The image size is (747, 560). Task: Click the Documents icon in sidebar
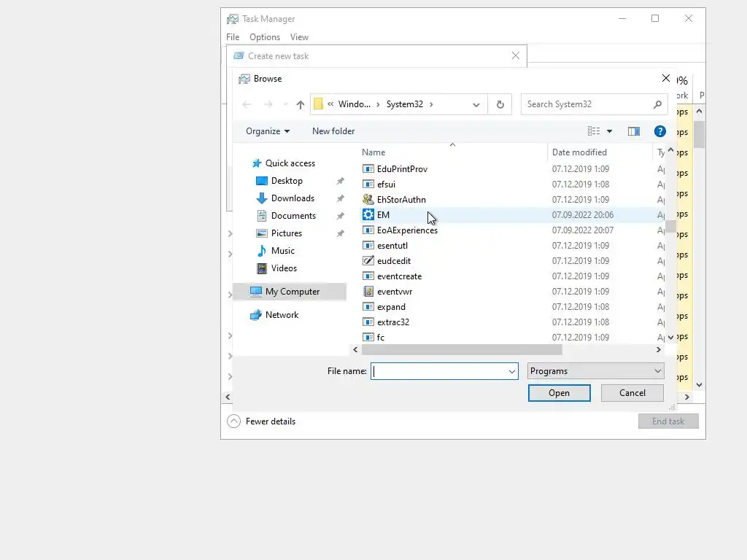click(262, 216)
